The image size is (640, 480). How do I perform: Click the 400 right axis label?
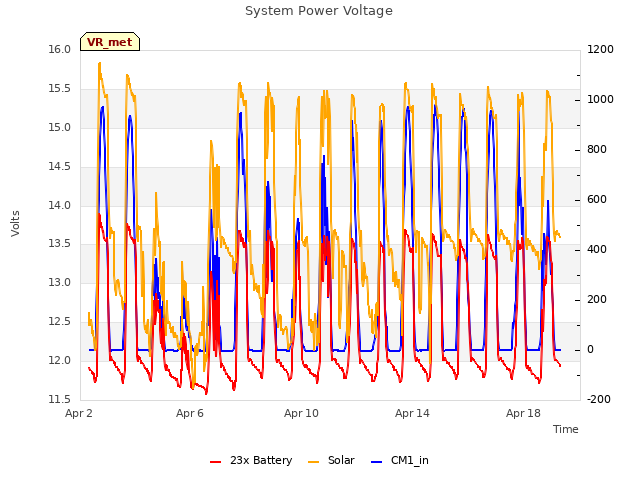(x=597, y=249)
